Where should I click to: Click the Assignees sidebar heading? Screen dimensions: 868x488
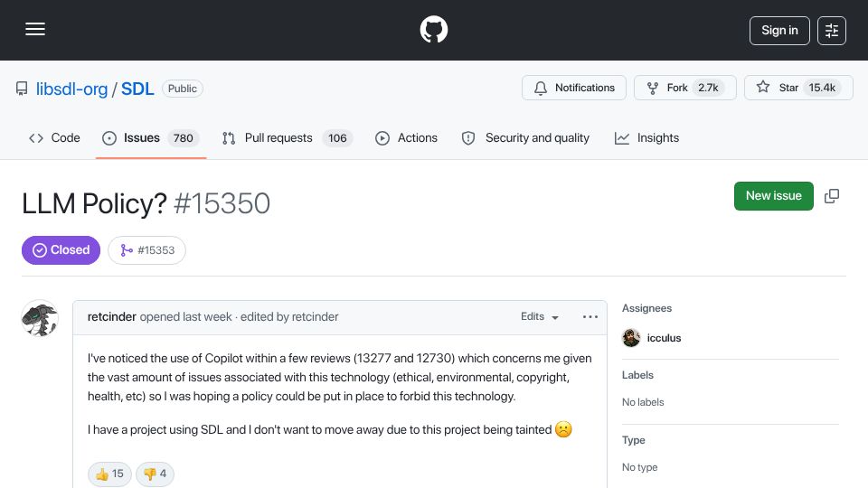tap(646, 308)
